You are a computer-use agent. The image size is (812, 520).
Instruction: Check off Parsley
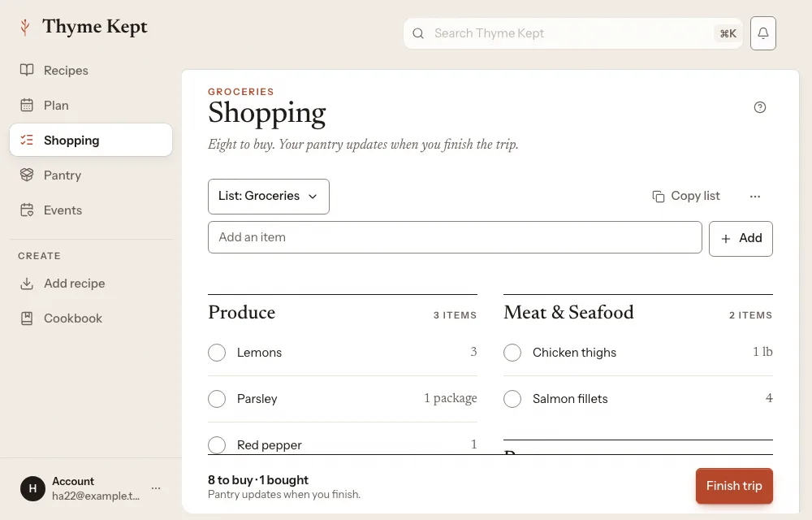217,399
